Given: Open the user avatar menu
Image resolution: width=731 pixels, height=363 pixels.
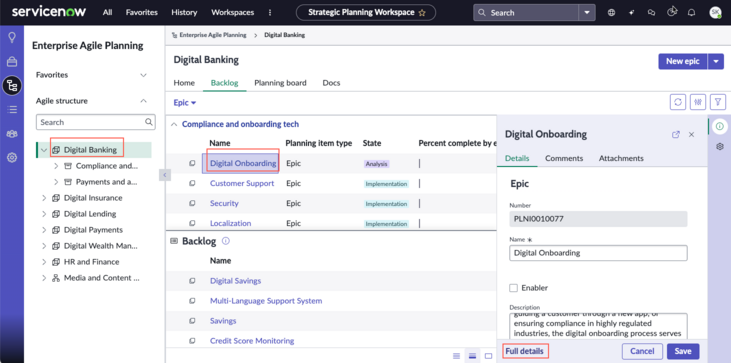Looking at the screenshot, I should coord(715,13).
